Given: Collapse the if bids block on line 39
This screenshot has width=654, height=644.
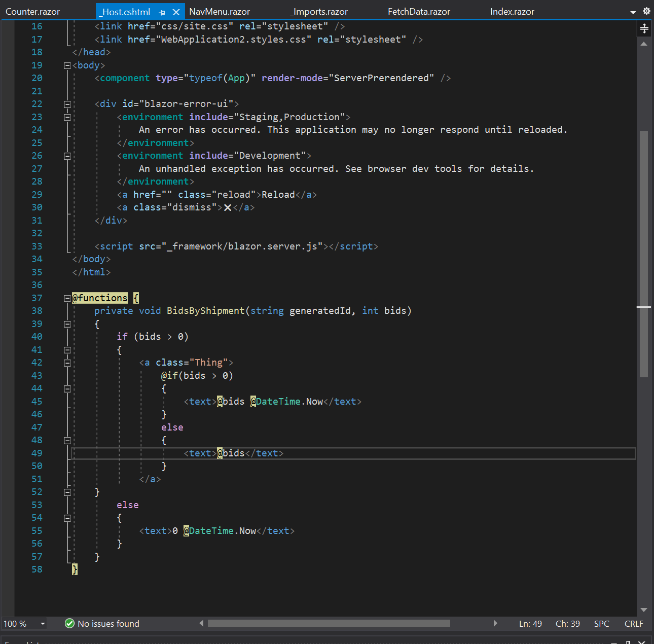Looking at the screenshot, I should click(x=67, y=324).
